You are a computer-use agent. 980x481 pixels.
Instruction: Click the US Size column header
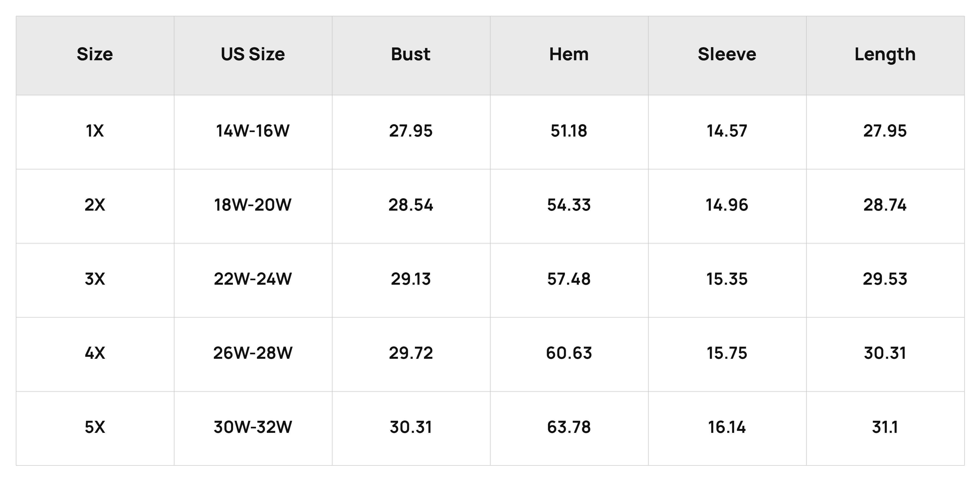[253, 54]
